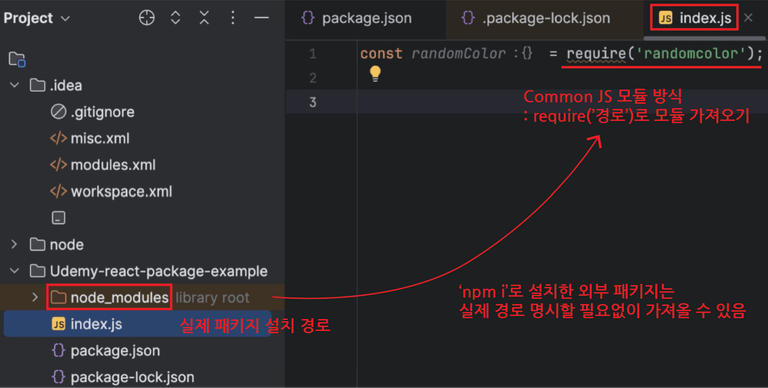Click the JS icon on the index.js tab
This screenshot has height=388, width=768.
pos(665,18)
